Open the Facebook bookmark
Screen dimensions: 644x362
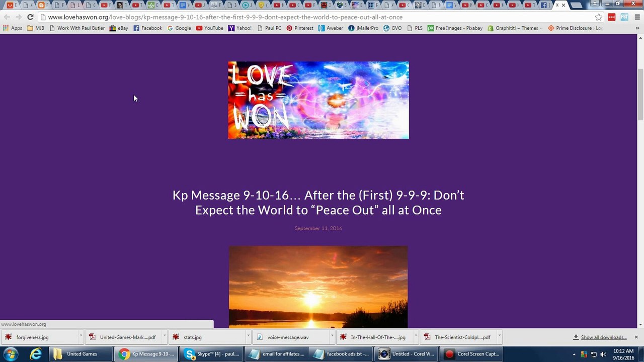(x=147, y=28)
